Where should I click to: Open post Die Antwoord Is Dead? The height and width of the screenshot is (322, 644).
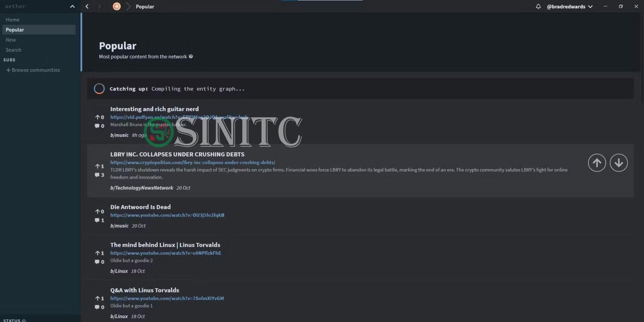[x=140, y=207]
